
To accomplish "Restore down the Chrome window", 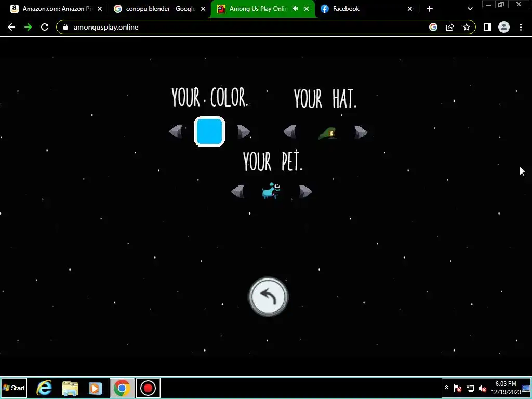I will [x=501, y=4].
